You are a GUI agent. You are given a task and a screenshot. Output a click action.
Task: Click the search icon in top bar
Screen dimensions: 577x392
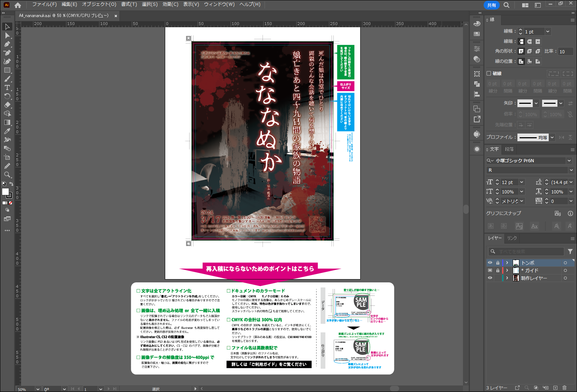coord(507,5)
